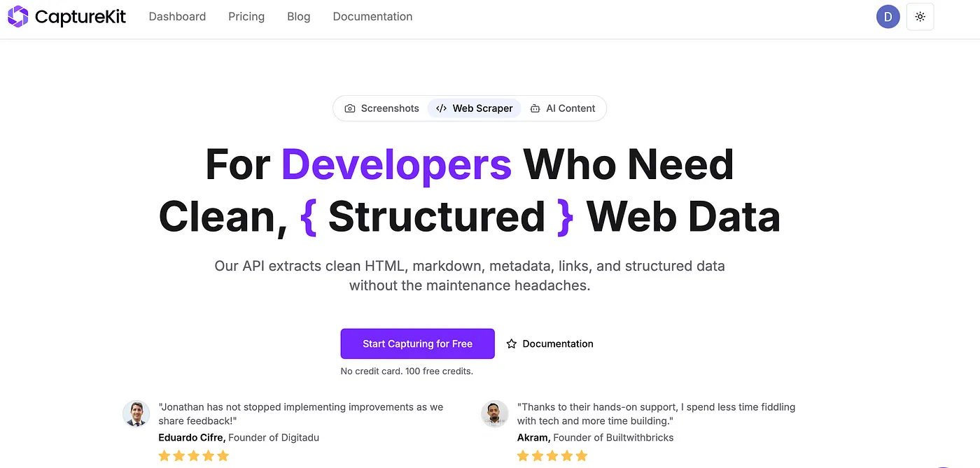
Task: Click Eduardo Cifre's profile photo
Action: (x=136, y=413)
